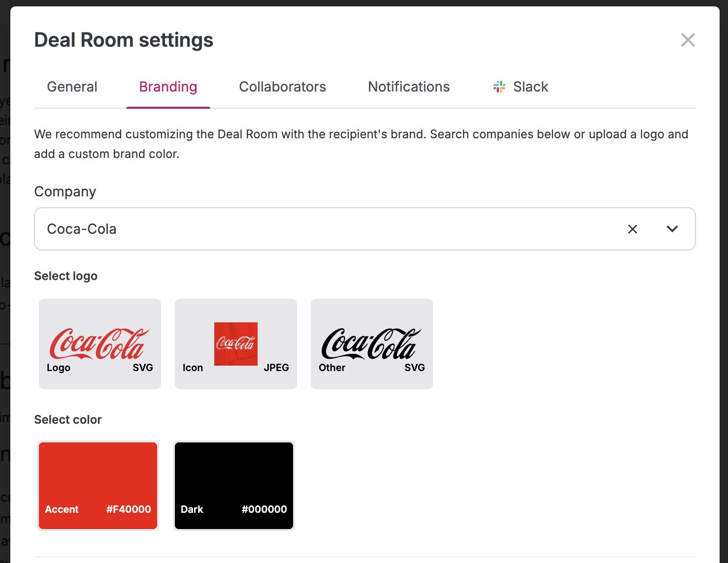Clear the Coca-Cola company selection
Image resolution: width=728 pixels, height=563 pixels.
(x=632, y=229)
